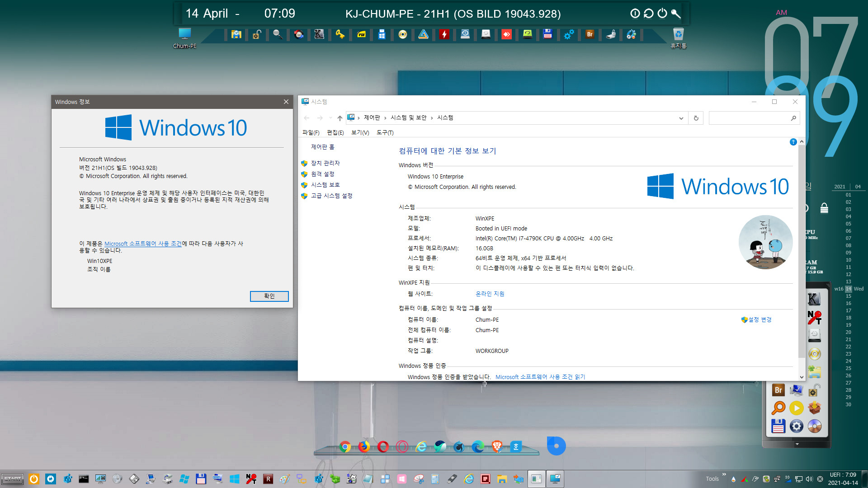Image resolution: width=868 pixels, height=488 pixels.
Task: Click Microsoft 소프트웨어 사용 조건 읽기 link
Action: [540, 377]
